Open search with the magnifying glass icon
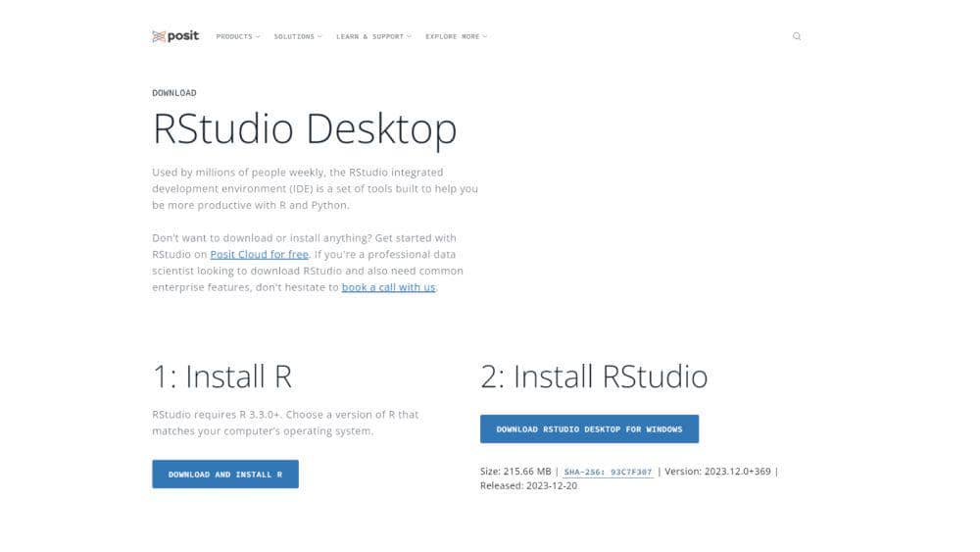Screen dimensions: 980x552 (797, 36)
